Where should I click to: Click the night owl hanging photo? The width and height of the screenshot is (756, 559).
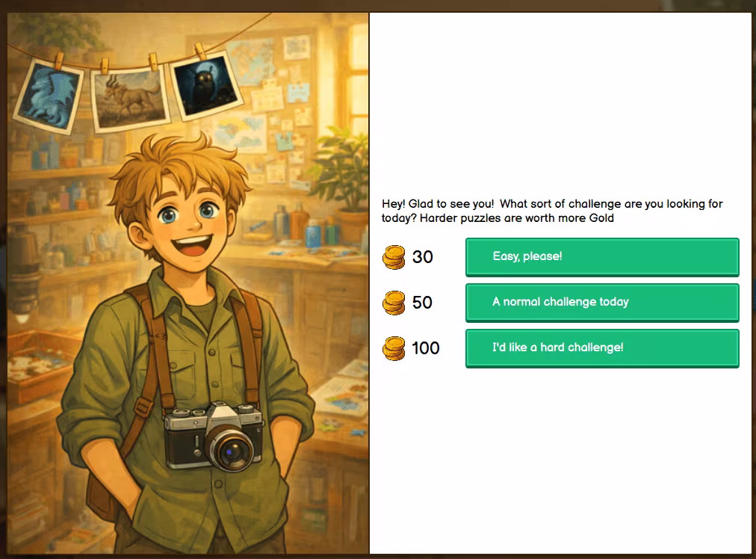click(x=205, y=84)
